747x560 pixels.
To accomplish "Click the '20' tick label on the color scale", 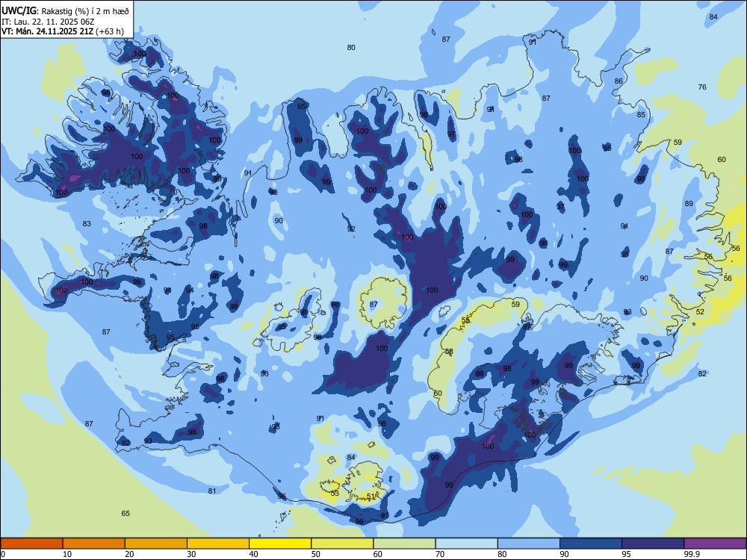I will coord(129,554).
